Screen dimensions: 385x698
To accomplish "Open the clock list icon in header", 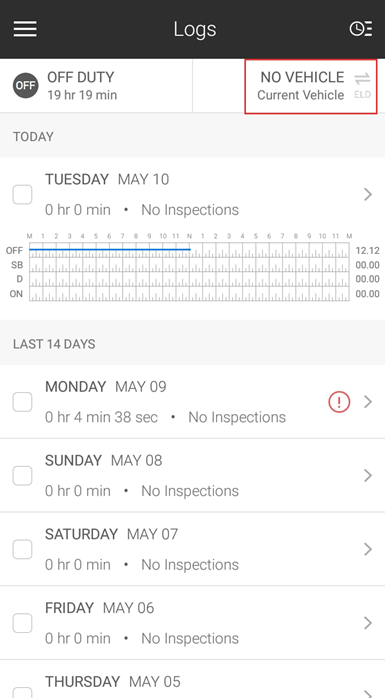I will pos(361,29).
